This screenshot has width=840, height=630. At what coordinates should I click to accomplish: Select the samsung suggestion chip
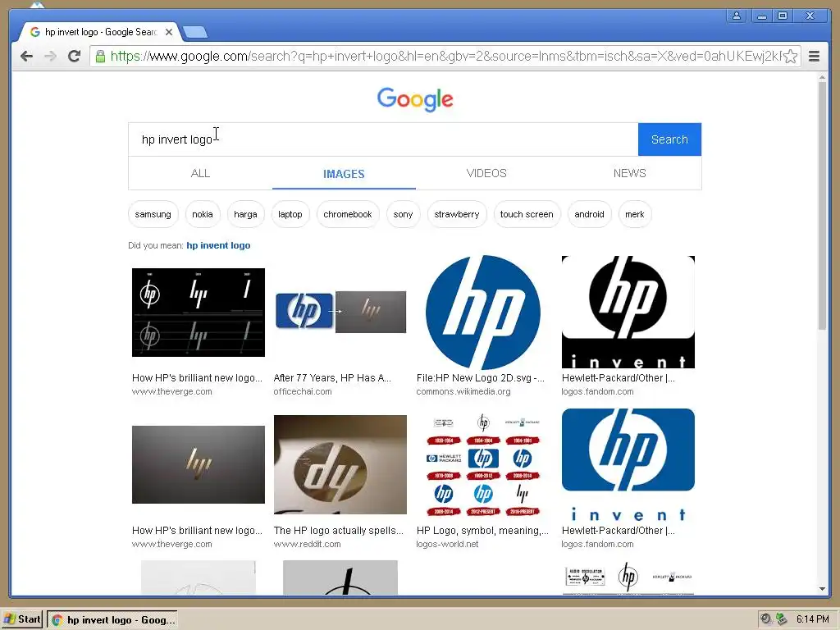coord(153,214)
